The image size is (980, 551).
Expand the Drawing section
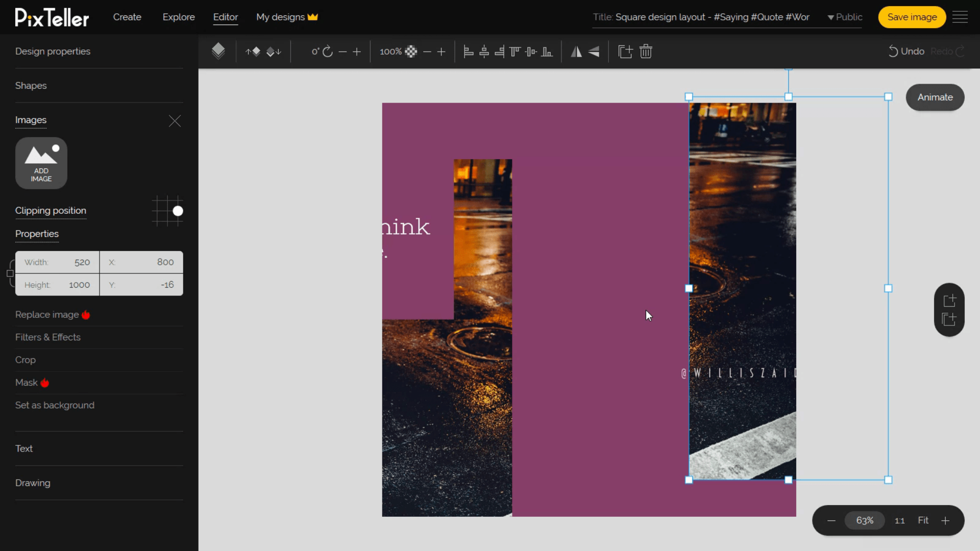[x=33, y=483]
